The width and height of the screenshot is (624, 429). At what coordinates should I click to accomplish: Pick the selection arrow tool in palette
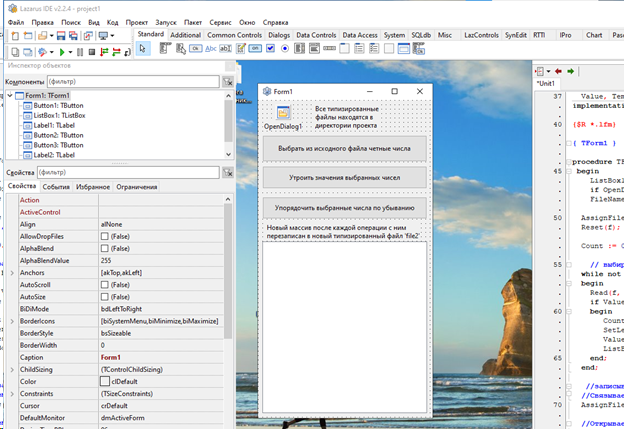(x=143, y=49)
